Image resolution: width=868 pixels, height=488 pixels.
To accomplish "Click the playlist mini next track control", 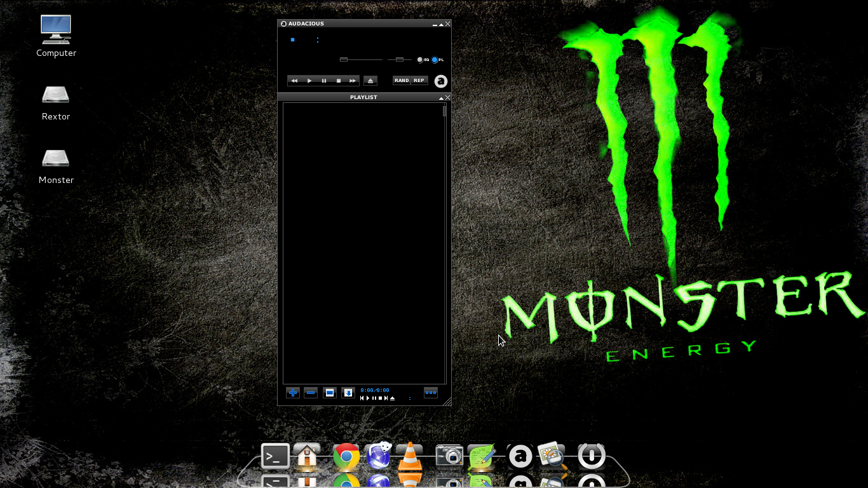I will [x=386, y=398].
